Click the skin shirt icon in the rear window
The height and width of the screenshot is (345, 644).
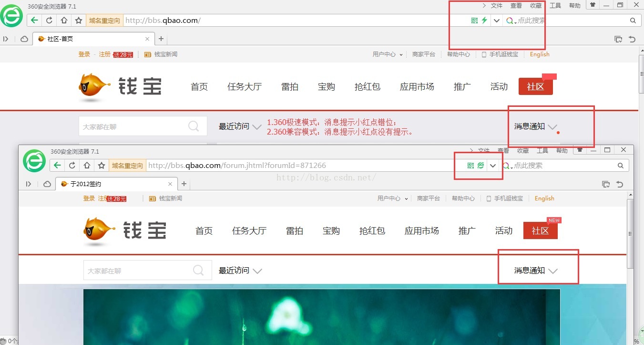pyautogui.click(x=593, y=5)
